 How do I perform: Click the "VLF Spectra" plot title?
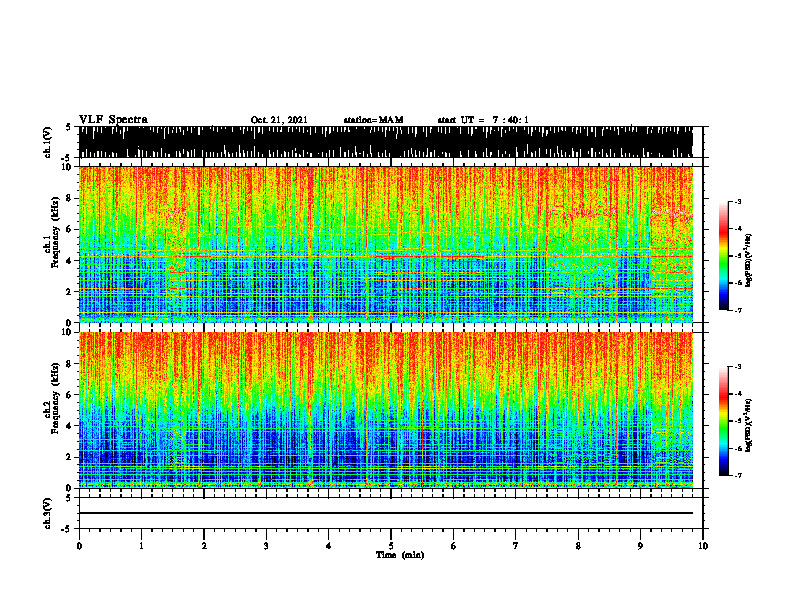pyautogui.click(x=113, y=120)
